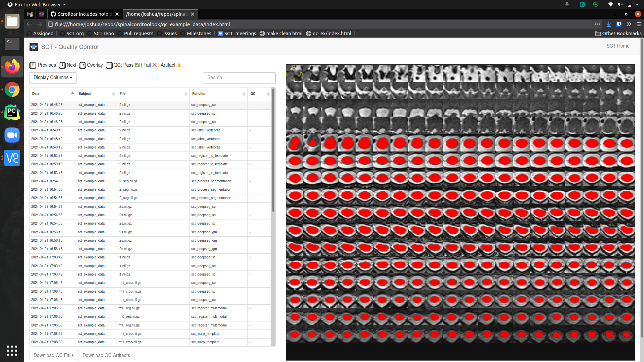Launch PyCharm from the dock
Image resolution: width=644 pixels, height=362 pixels.
12,112
